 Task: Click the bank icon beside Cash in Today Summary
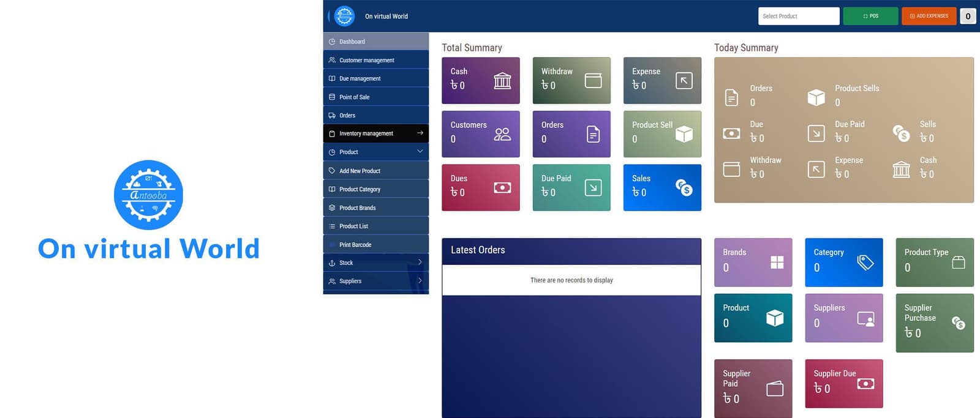click(x=901, y=169)
